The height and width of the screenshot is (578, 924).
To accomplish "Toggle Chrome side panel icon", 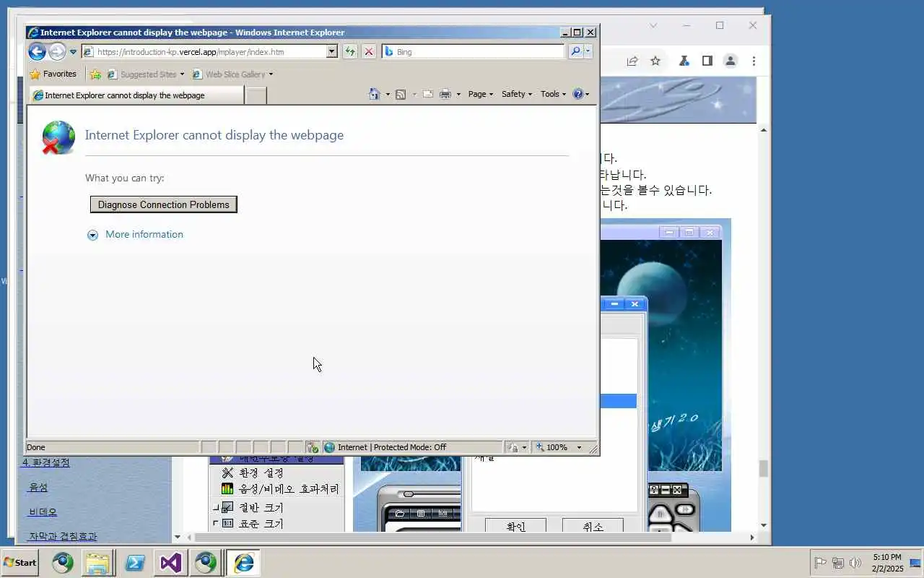I will [707, 61].
